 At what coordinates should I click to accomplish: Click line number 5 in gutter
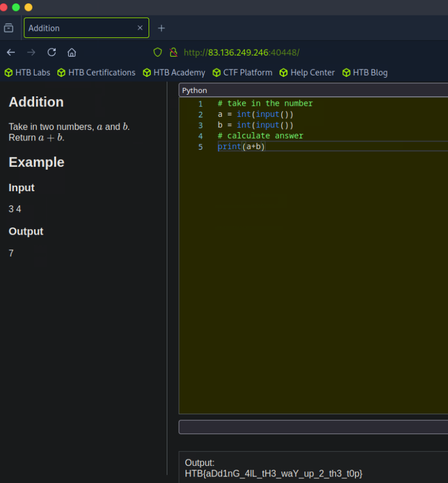pyautogui.click(x=200, y=147)
